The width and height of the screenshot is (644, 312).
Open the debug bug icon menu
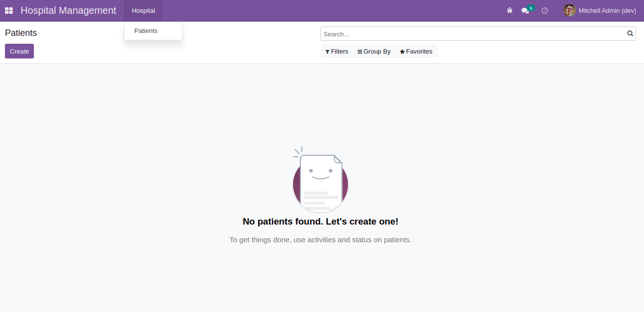[x=510, y=10]
